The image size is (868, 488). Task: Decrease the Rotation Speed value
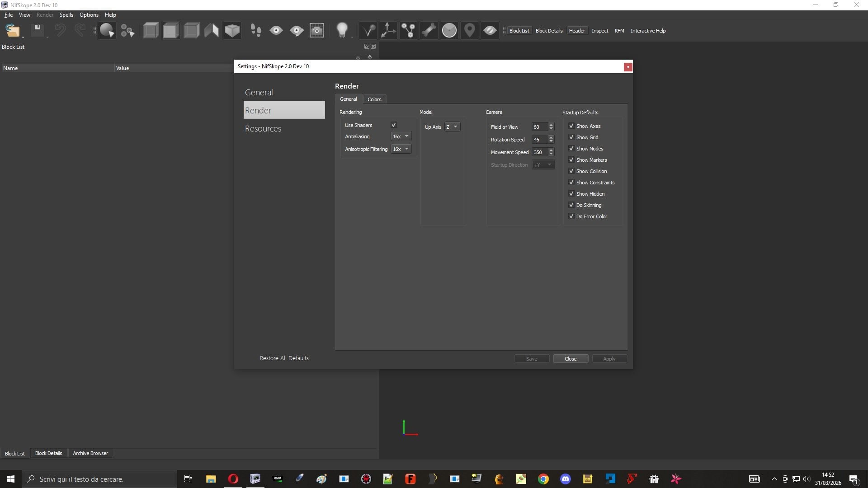point(551,141)
